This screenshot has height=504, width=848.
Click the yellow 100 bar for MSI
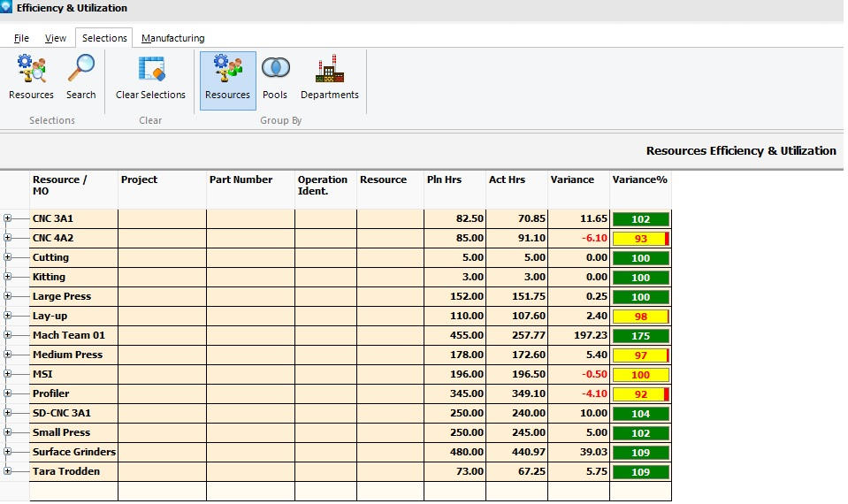point(641,375)
